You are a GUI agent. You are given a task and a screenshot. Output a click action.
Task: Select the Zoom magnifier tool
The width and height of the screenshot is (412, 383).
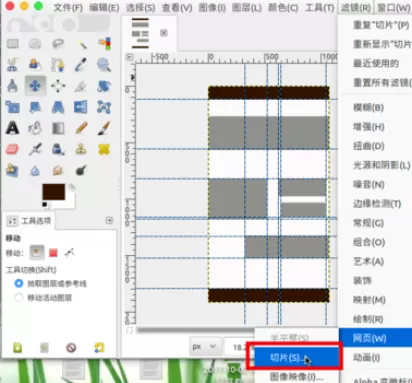click(x=104, y=65)
